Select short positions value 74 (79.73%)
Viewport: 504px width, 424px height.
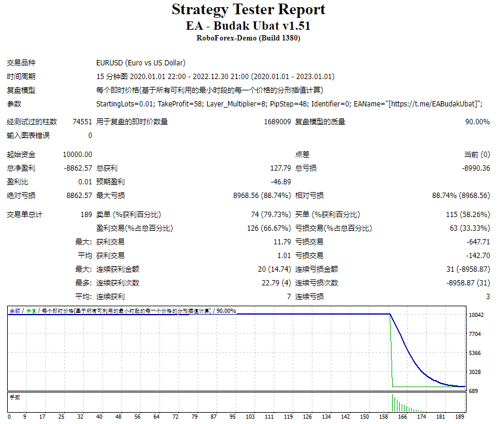[271, 214]
